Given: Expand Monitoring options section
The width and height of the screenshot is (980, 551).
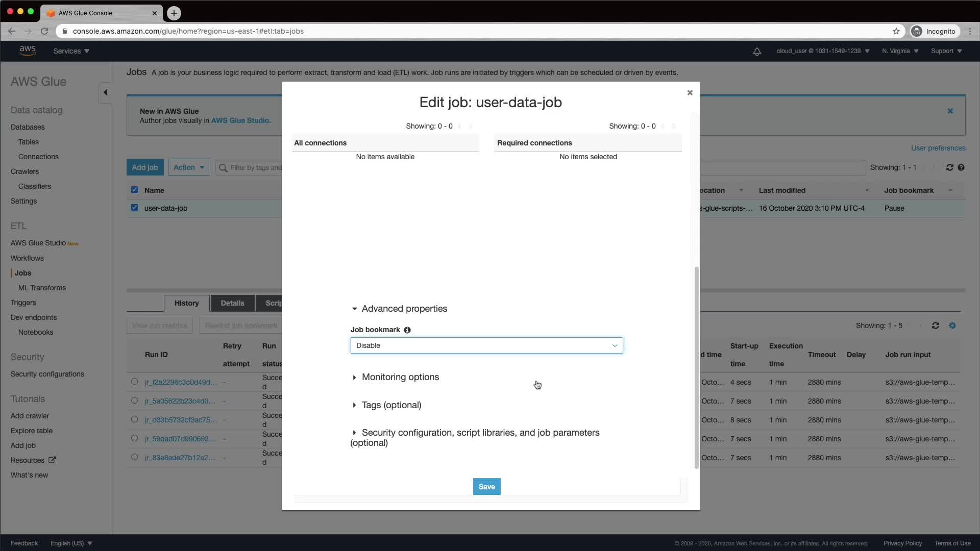Looking at the screenshot, I should pyautogui.click(x=400, y=377).
